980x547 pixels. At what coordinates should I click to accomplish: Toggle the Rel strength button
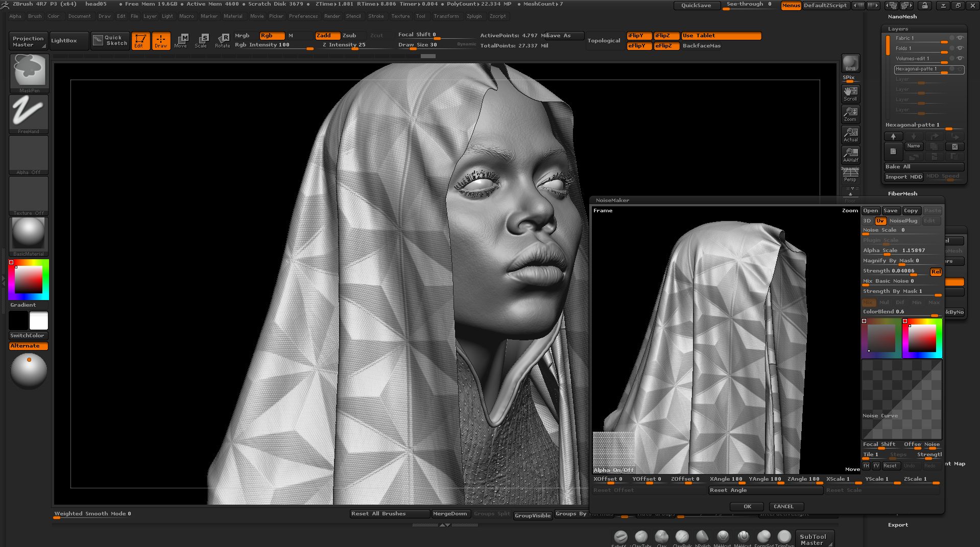point(936,272)
